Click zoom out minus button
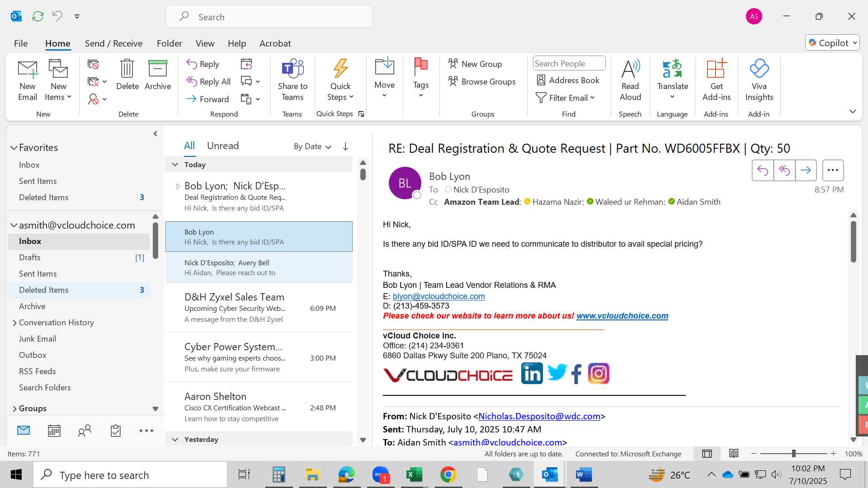This screenshot has height=488, width=868. pos(754,454)
